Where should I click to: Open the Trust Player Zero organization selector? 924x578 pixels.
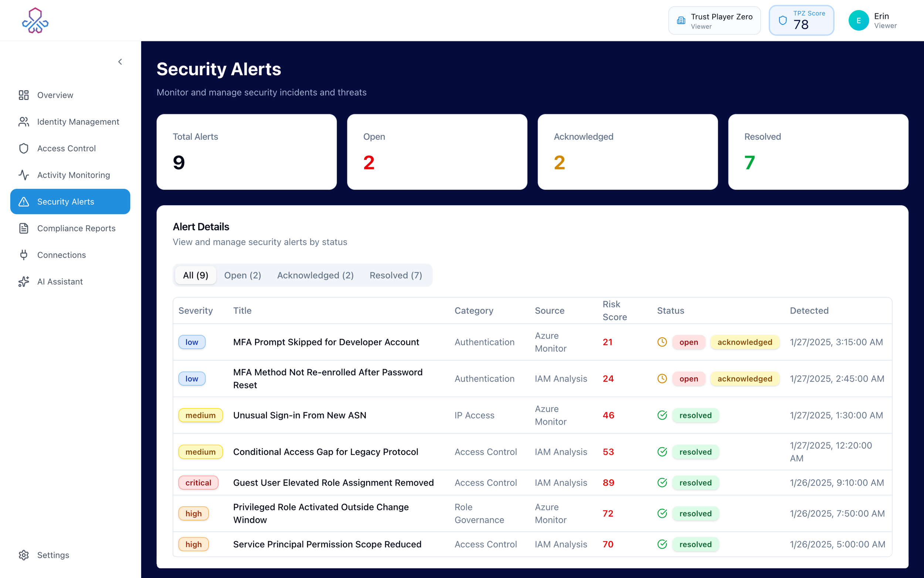click(714, 21)
